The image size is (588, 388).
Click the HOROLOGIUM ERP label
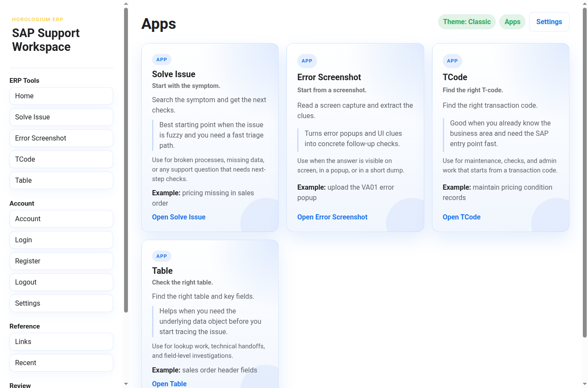[37, 19]
